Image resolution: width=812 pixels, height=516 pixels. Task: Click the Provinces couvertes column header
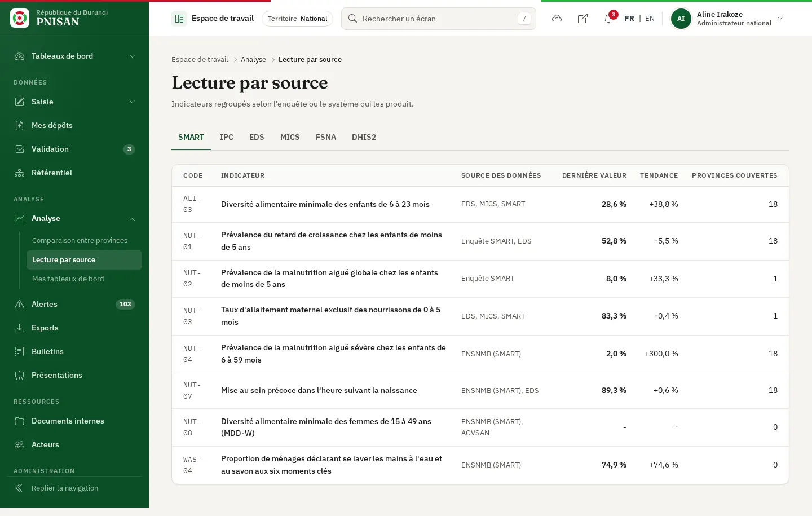pyautogui.click(x=734, y=175)
